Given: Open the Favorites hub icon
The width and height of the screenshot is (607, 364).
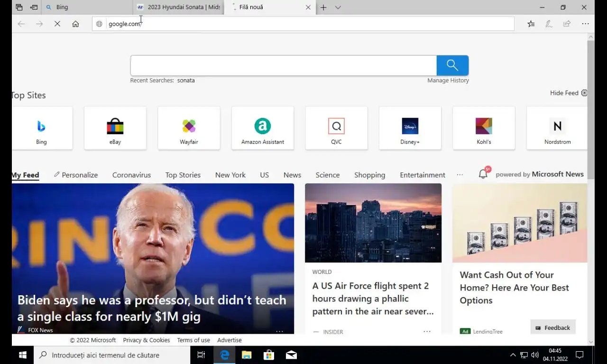Looking at the screenshot, I should click(531, 24).
